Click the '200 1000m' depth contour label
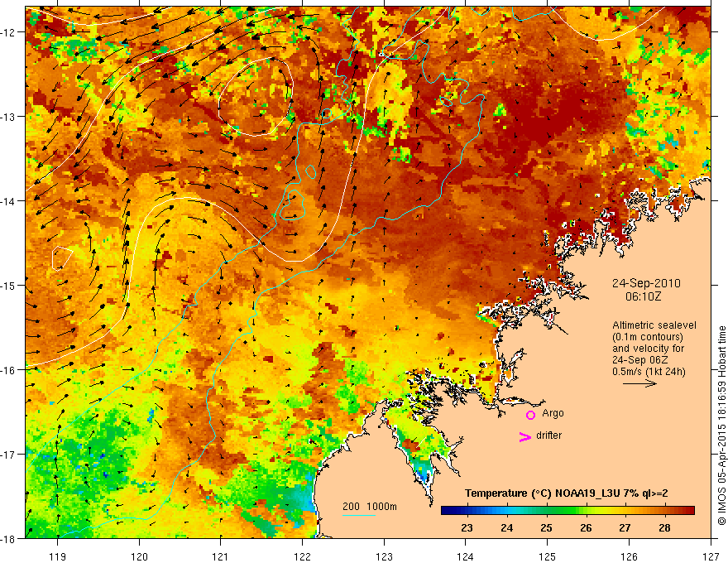 (370, 507)
